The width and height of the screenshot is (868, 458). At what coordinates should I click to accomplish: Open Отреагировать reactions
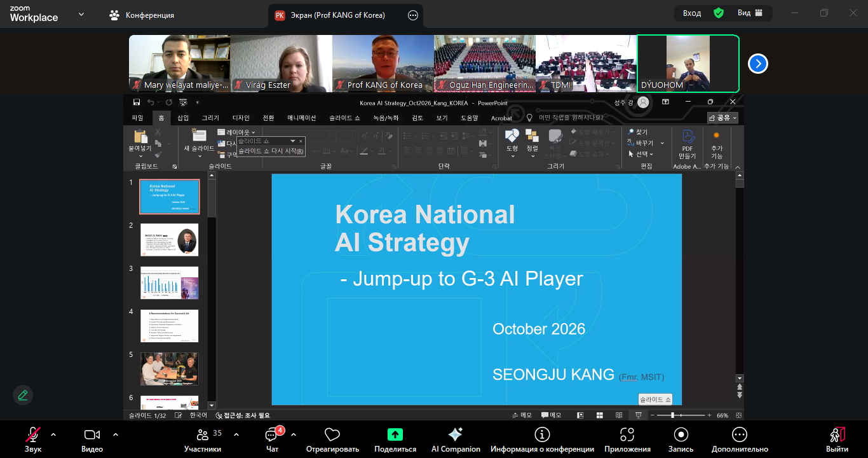click(x=332, y=440)
